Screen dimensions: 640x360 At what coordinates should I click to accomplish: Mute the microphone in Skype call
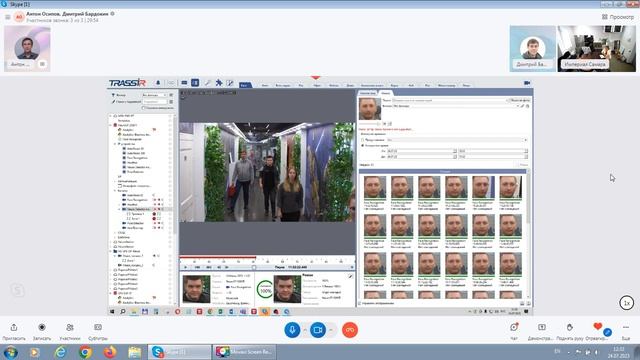(292, 330)
